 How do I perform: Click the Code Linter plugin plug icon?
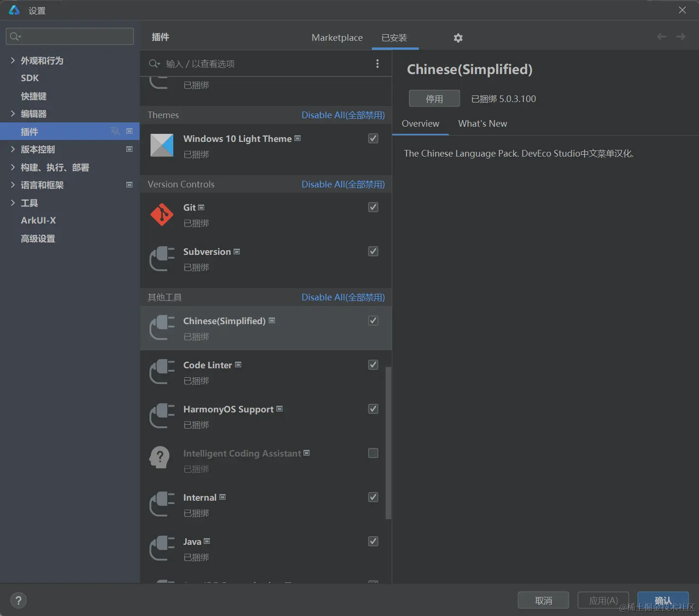click(162, 372)
